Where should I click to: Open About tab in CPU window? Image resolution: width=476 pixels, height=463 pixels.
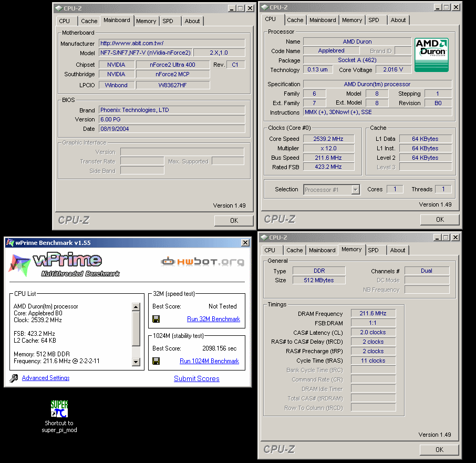398,20
